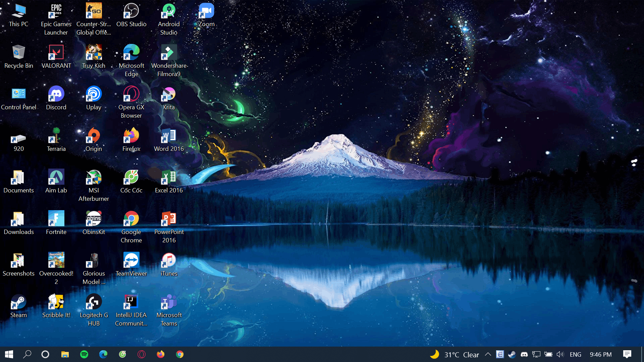This screenshot has height=362, width=644.
Task: Open the 9:46 PM clock flyout
Action: click(601, 355)
